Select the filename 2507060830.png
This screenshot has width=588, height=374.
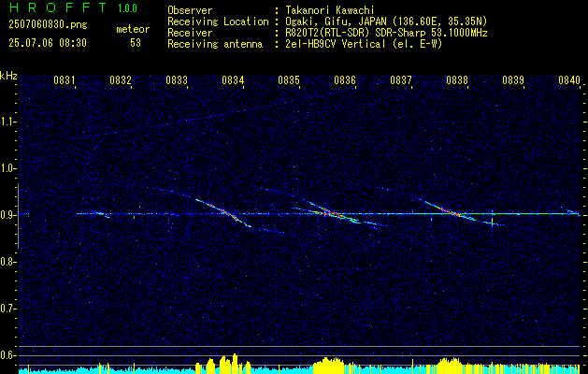tap(48, 25)
